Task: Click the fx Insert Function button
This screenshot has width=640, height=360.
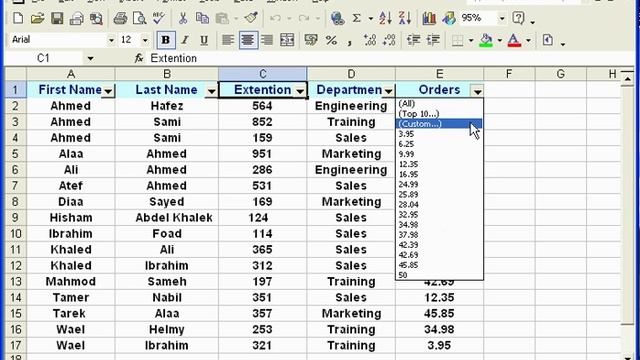Action: [139, 58]
